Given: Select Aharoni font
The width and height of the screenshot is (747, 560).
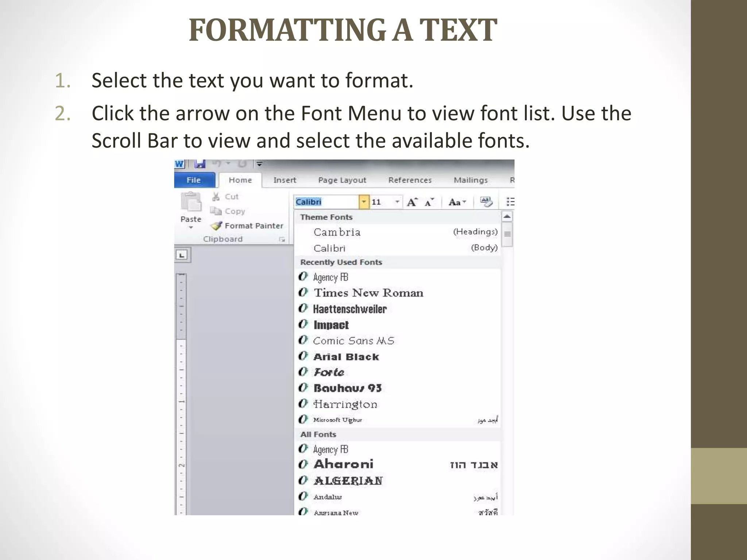Looking at the screenshot, I should [x=398, y=464].
